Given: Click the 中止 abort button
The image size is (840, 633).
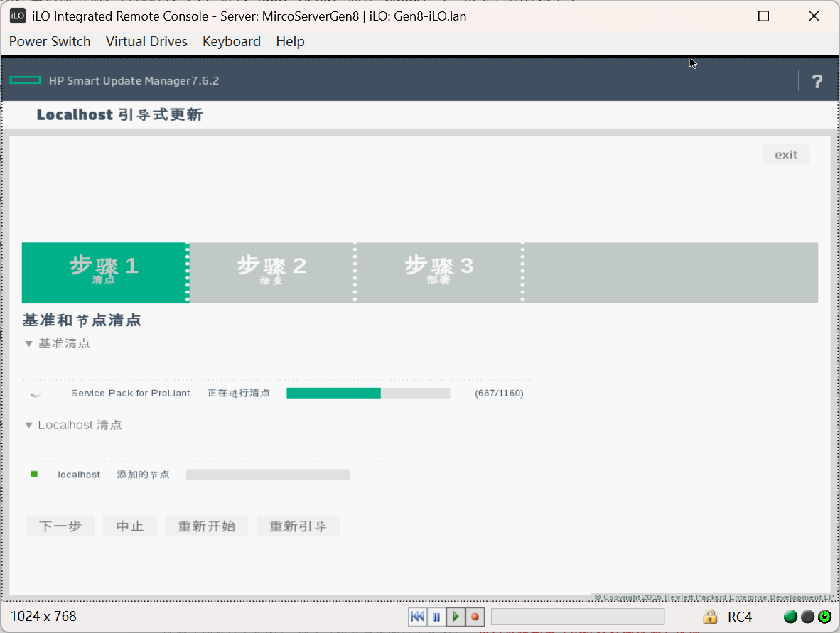Looking at the screenshot, I should 129,526.
